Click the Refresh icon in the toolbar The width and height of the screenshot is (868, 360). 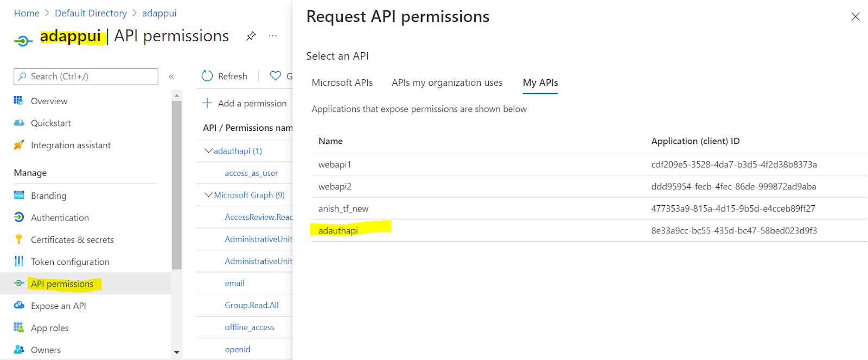pyautogui.click(x=207, y=76)
